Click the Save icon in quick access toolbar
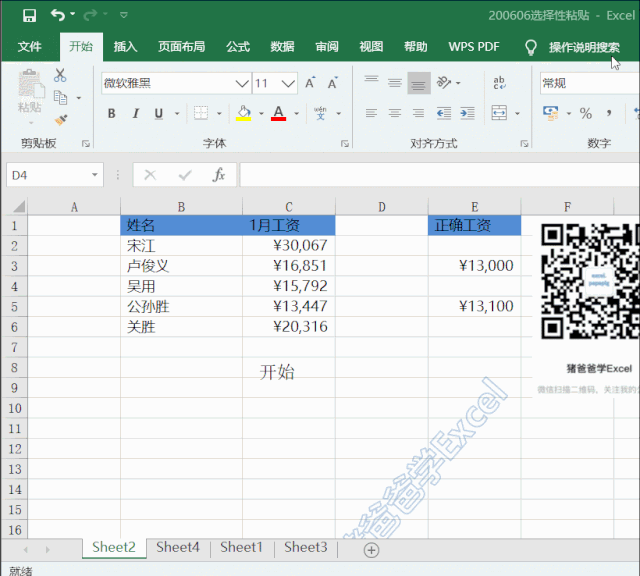640x576 pixels. 29,16
